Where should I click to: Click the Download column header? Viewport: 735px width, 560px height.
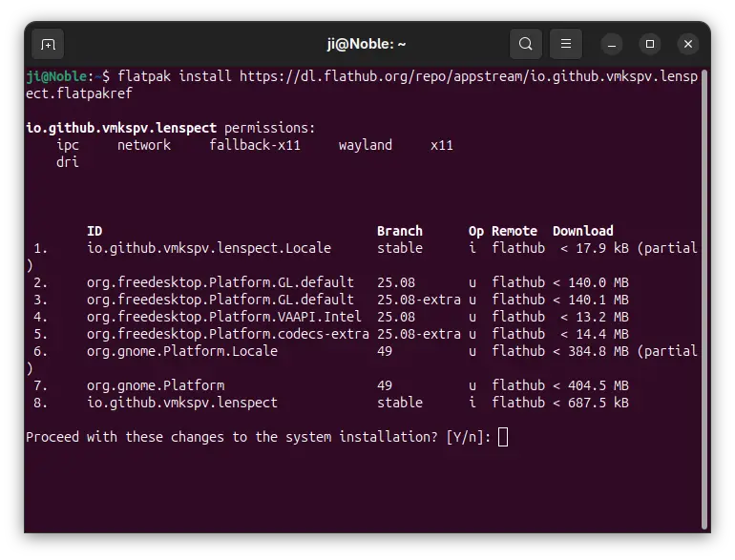[x=582, y=231]
